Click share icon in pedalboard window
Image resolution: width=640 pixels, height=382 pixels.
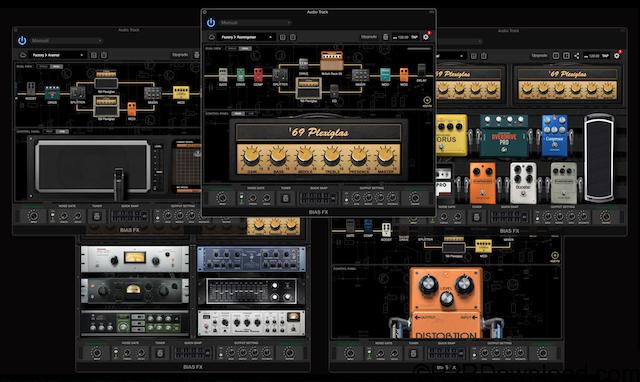tap(576, 56)
